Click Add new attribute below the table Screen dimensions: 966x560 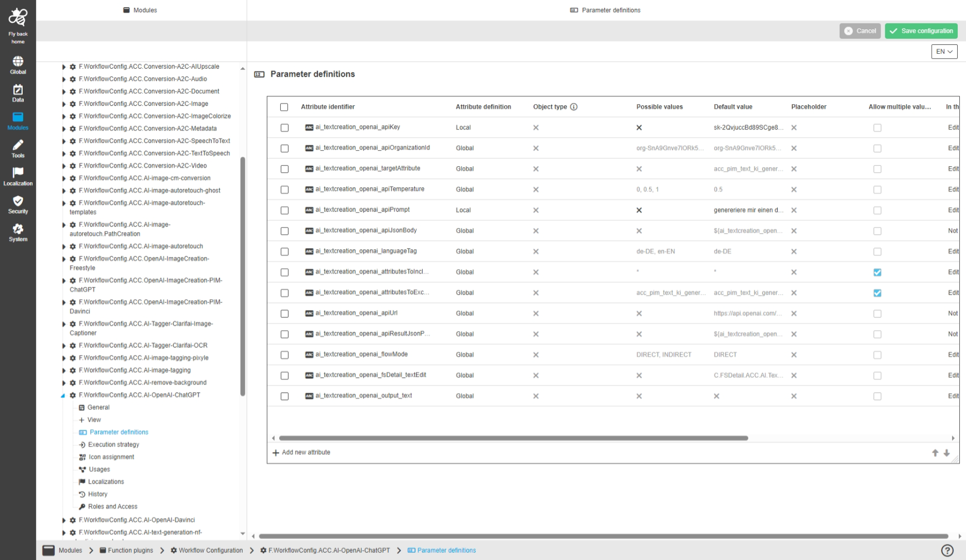click(x=301, y=452)
